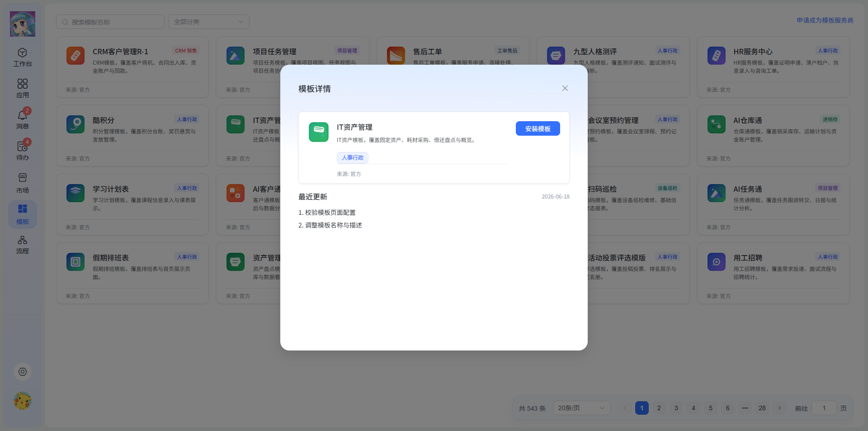Open the HR服务中心 card title

point(753,52)
